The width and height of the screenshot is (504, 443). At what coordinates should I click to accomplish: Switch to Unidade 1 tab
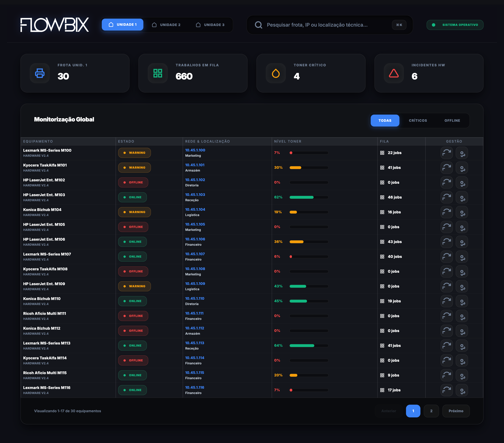[x=123, y=25]
